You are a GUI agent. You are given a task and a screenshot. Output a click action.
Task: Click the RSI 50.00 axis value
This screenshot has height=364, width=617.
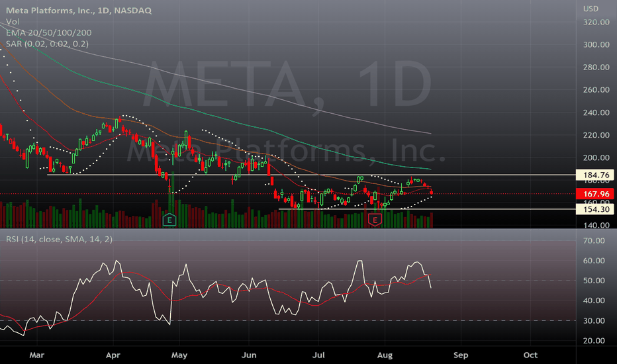click(x=594, y=281)
